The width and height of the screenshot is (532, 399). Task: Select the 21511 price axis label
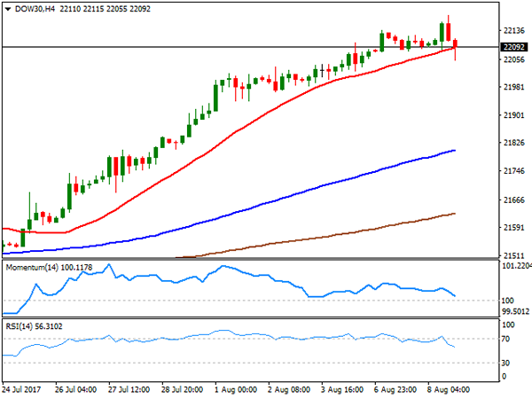[514, 256]
